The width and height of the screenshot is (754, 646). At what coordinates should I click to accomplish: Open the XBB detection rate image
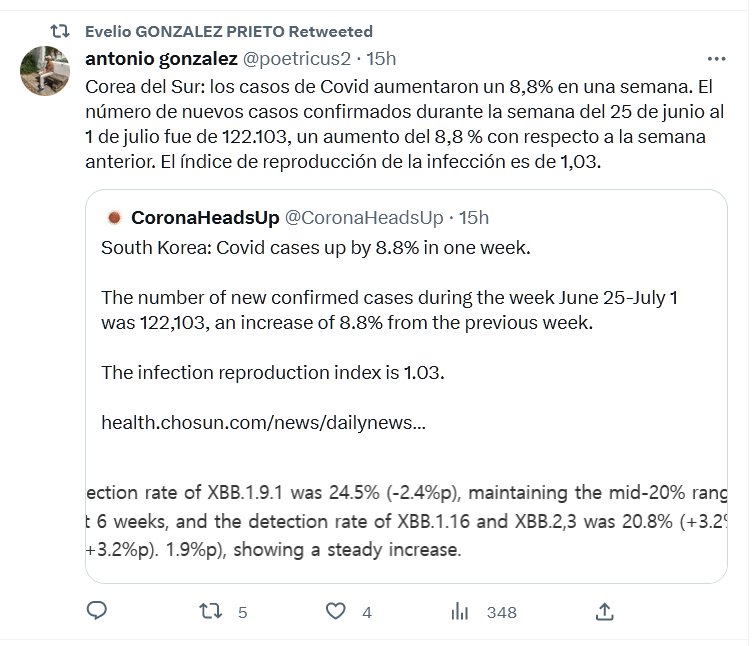(405, 520)
